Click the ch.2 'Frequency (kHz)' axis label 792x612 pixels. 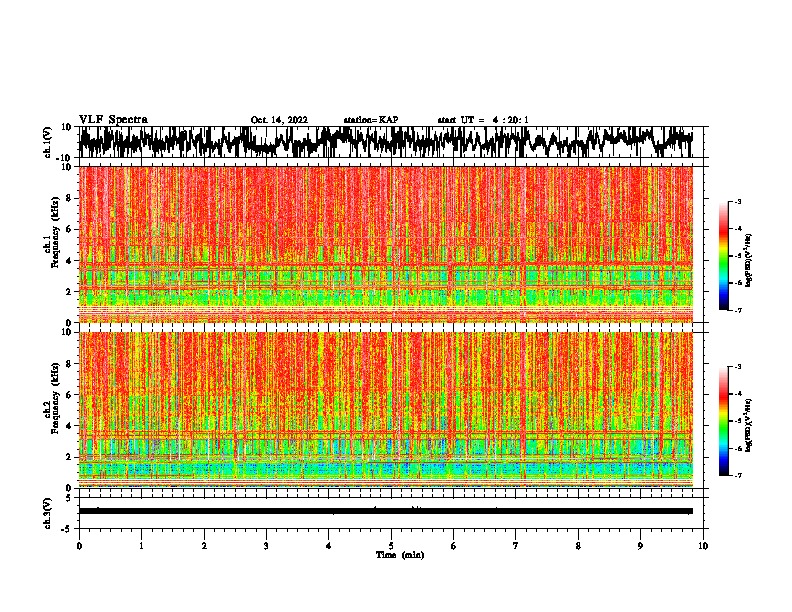tap(55, 398)
